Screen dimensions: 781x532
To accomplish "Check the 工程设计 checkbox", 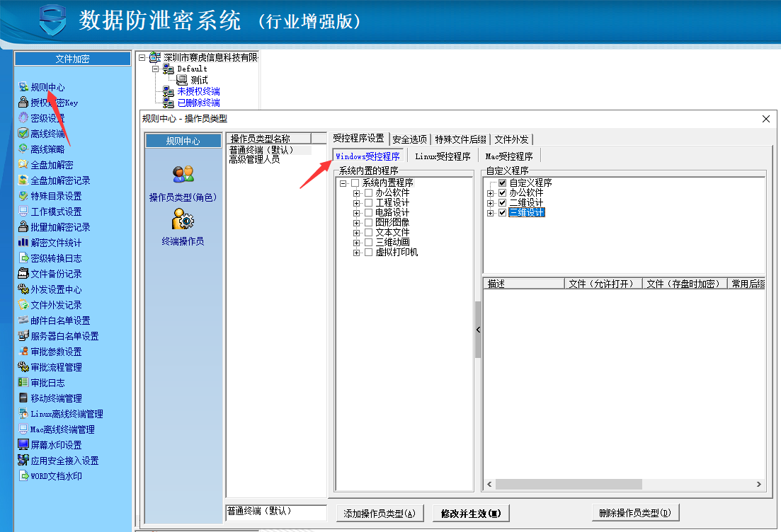I will (x=369, y=202).
